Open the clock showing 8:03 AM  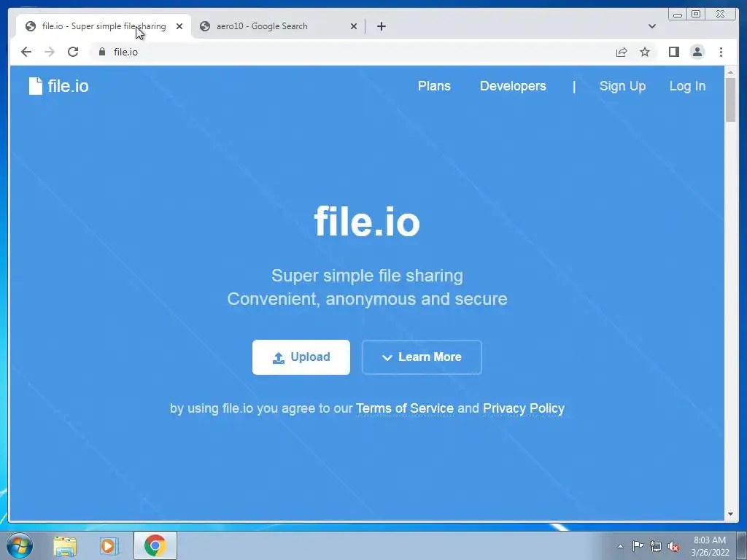pyautogui.click(x=710, y=546)
